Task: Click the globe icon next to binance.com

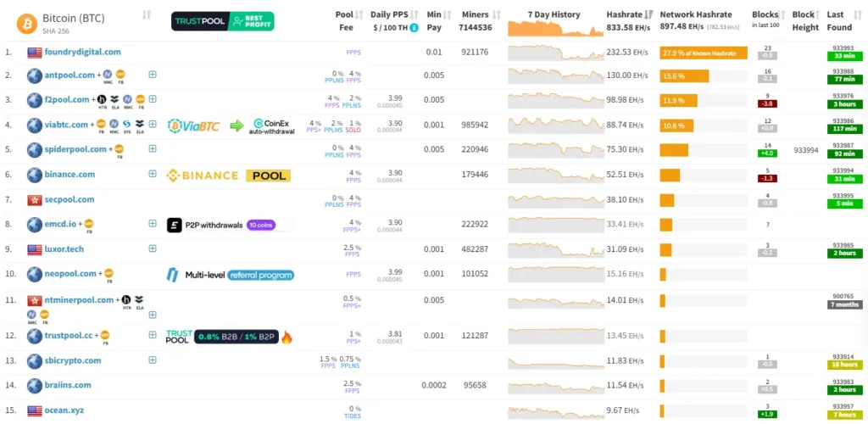Action: click(x=34, y=175)
